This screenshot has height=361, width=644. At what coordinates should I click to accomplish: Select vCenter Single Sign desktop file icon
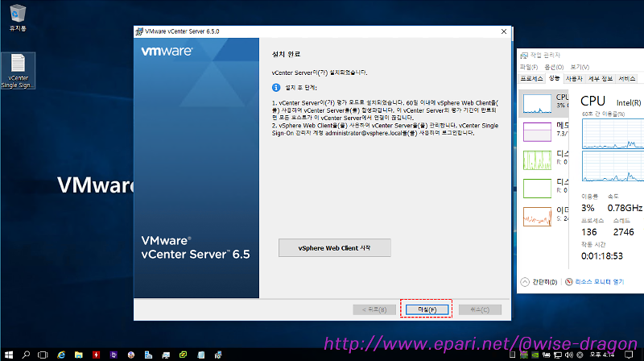coord(18,71)
